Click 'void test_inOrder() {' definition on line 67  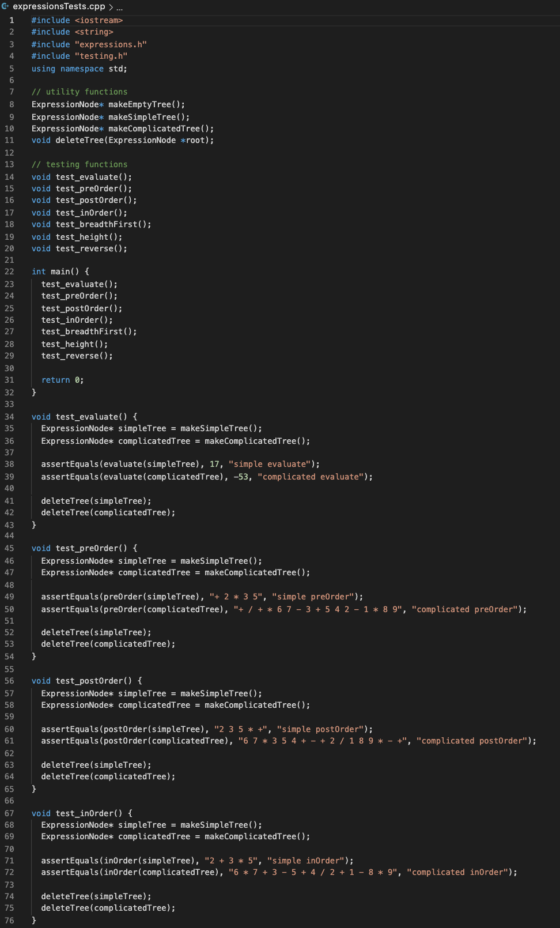click(82, 813)
